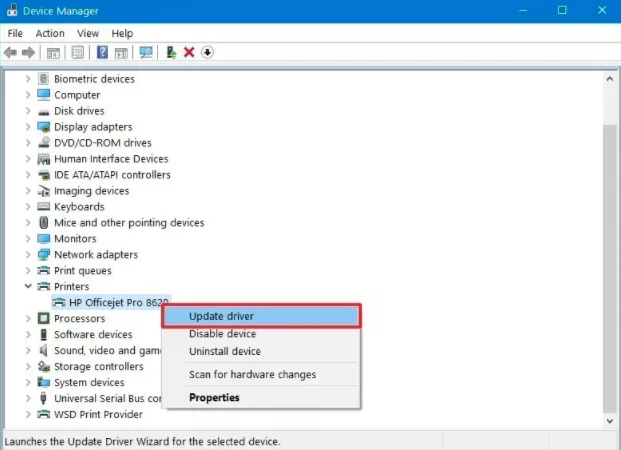Expand the Print queues node
This screenshot has height=450, width=621.
28,271
